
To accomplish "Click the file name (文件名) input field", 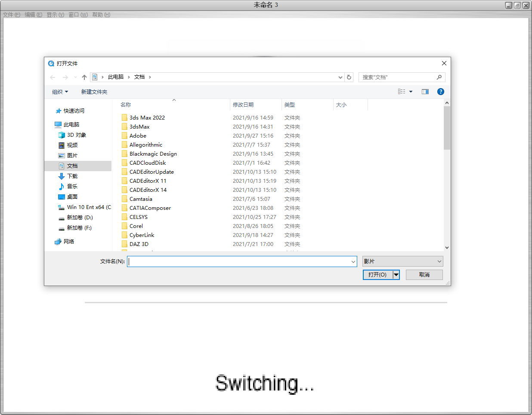I will point(239,261).
